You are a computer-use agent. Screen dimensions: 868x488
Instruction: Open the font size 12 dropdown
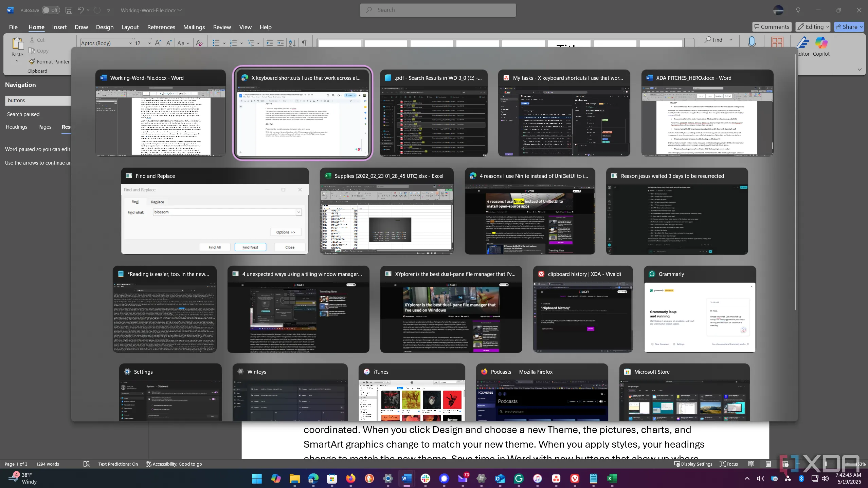(x=149, y=43)
